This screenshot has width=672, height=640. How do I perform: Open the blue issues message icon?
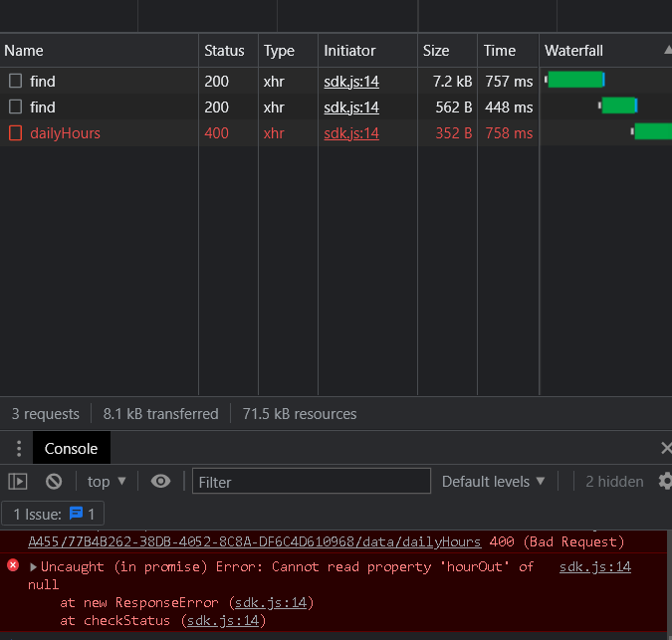click(x=77, y=513)
